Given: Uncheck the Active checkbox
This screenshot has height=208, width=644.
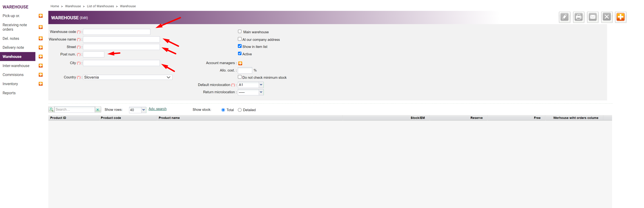Looking at the screenshot, I should [x=240, y=54].
